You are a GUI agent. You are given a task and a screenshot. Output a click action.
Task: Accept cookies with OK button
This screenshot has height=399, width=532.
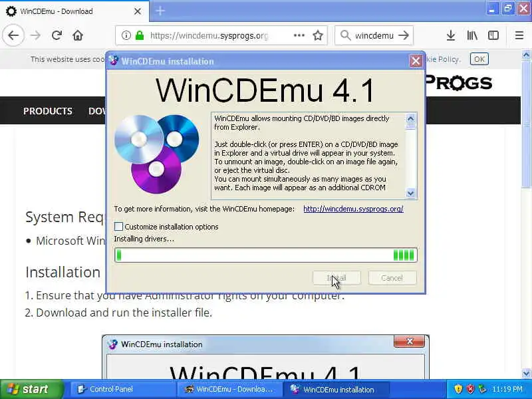coord(479,59)
